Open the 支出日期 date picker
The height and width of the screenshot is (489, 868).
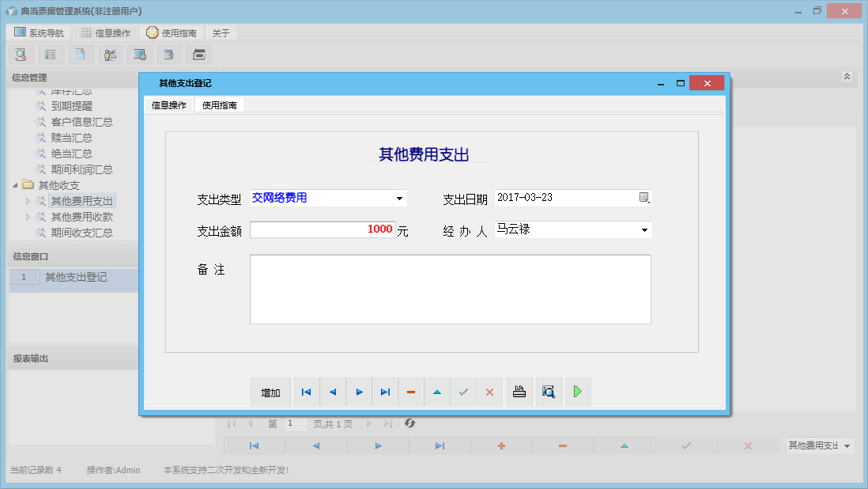(644, 198)
